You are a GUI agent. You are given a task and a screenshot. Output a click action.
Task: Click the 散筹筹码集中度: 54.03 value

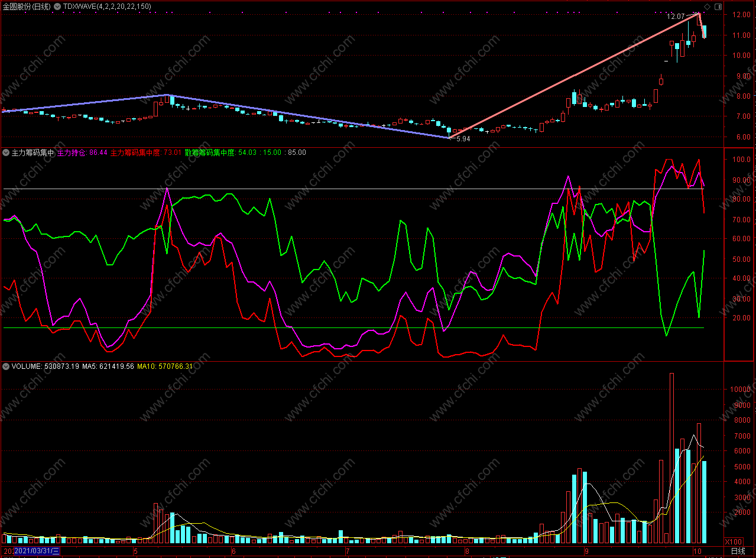[220, 153]
